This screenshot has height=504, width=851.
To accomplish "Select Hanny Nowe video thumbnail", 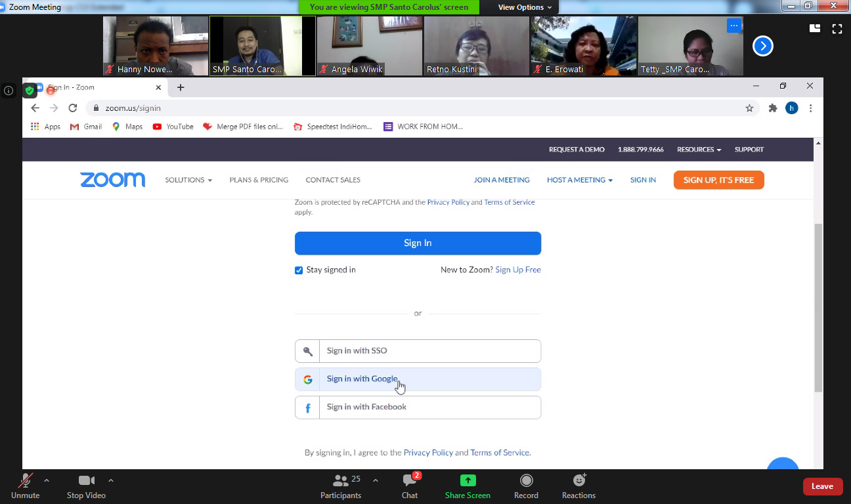I will [156, 46].
